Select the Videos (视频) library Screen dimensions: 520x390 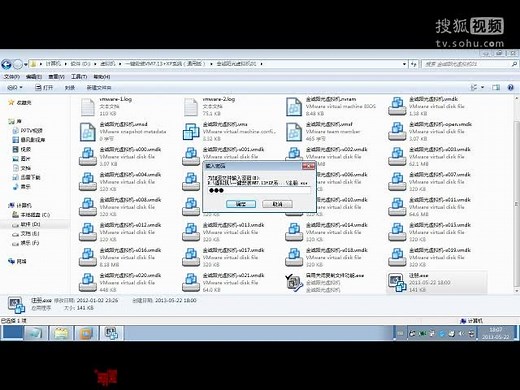click(22, 149)
